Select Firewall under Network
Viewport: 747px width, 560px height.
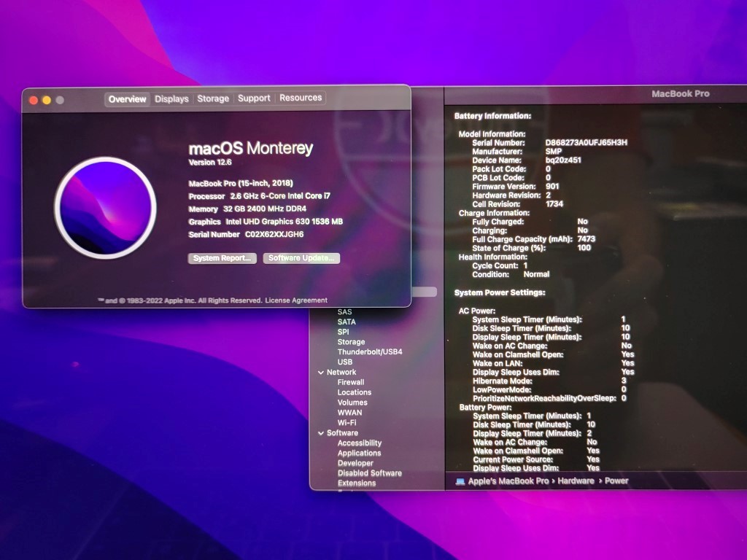tap(351, 382)
